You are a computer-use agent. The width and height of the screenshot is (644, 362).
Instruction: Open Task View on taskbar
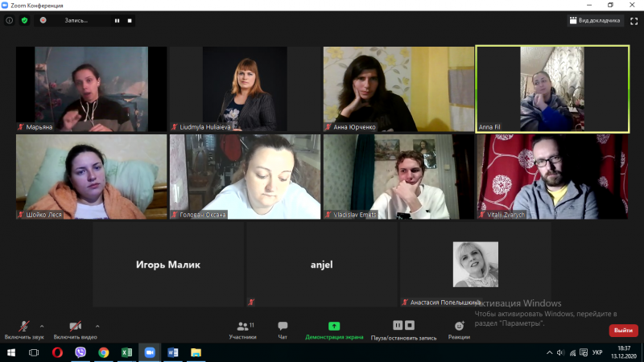(34, 352)
